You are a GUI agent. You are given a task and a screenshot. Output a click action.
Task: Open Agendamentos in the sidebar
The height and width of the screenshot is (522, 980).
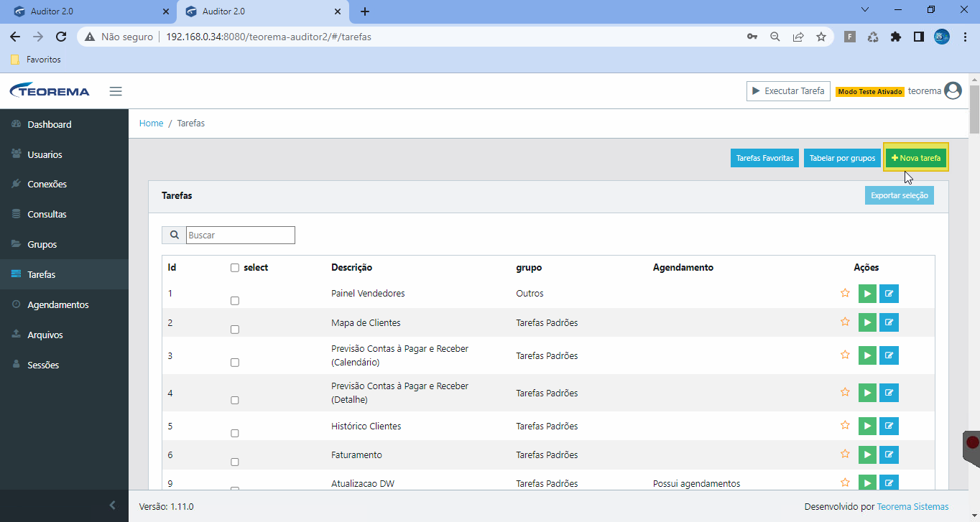[64, 304]
